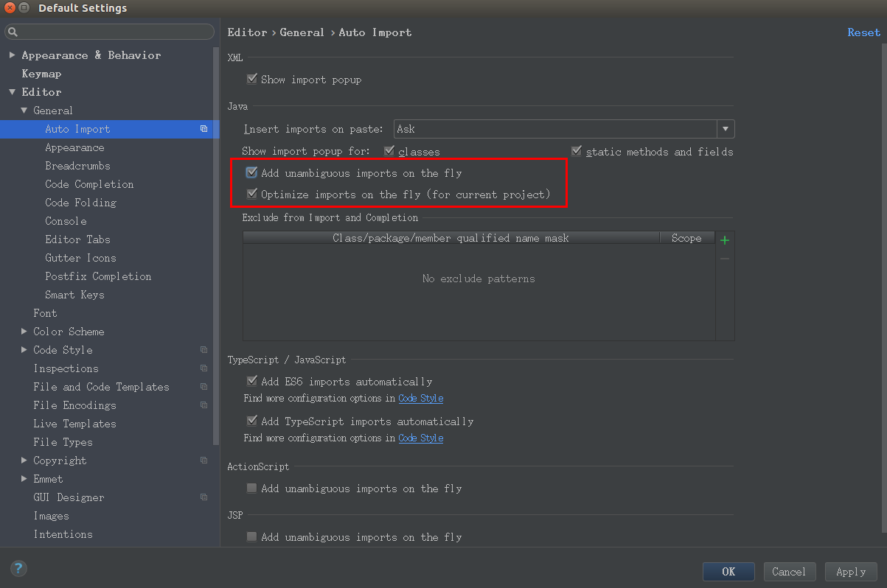Click the help question mark icon
The width and height of the screenshot is (887, 588).
coord(18,568)
